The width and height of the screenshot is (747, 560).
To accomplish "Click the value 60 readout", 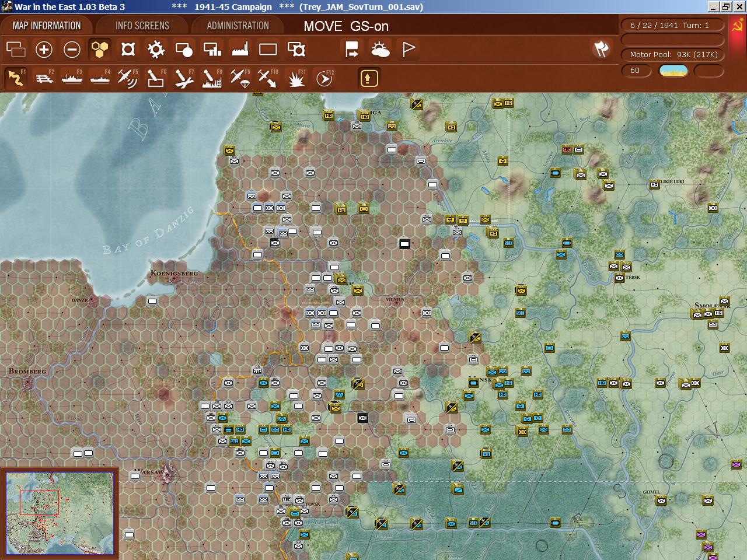I will pos(636,71).
